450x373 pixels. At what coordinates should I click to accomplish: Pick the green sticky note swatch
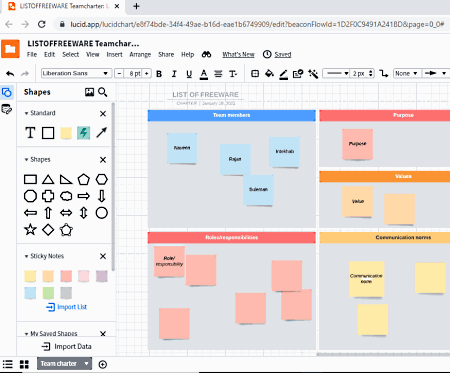(48, 293)
